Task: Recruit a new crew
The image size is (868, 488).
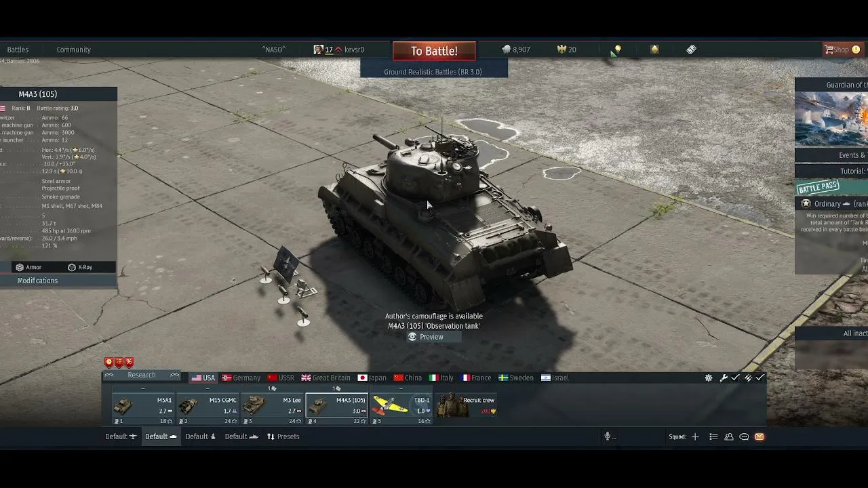Action: [467, 405]
